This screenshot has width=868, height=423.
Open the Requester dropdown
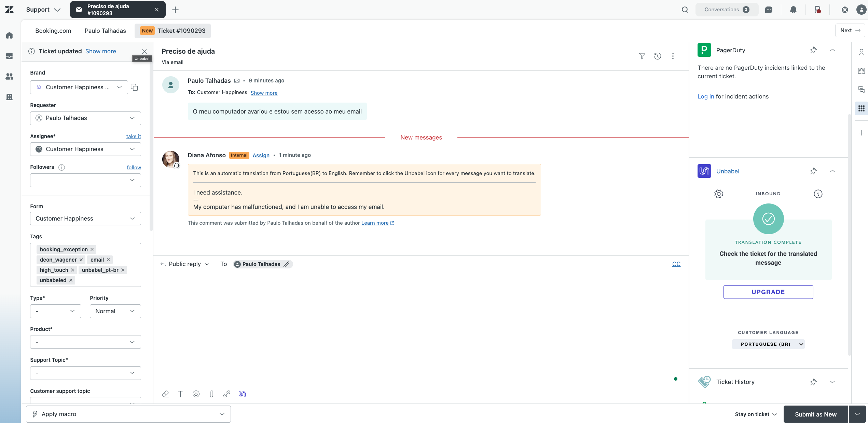coord(85,118)
